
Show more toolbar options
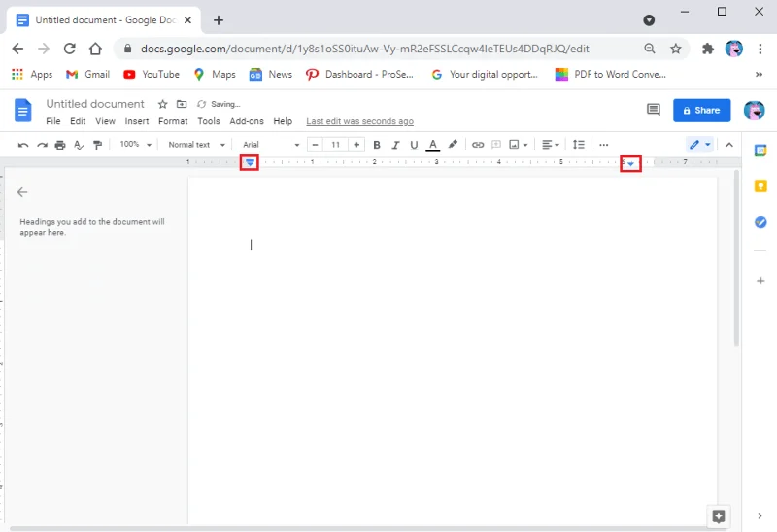[x=603, y=145]
